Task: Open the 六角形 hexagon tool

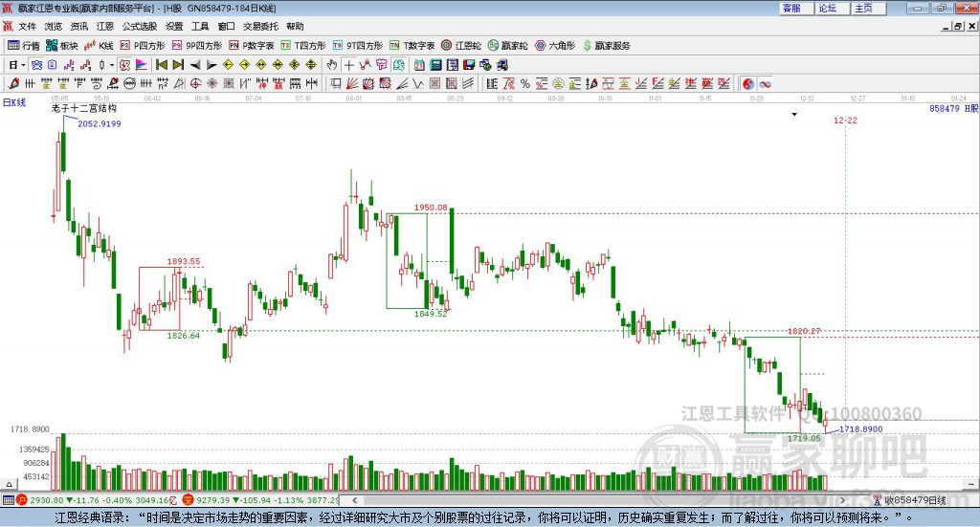Action: pos(555,46)
